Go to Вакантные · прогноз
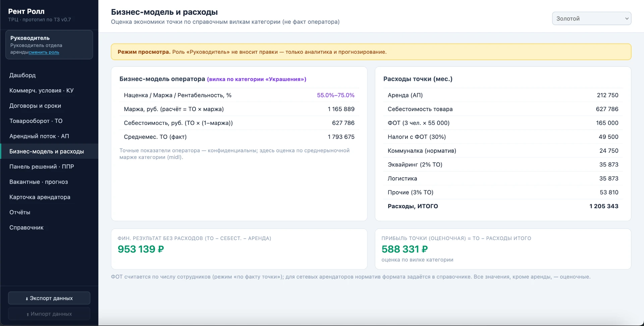Image resolution: width=644 pixels, height=326 pixels. point(49,182)
